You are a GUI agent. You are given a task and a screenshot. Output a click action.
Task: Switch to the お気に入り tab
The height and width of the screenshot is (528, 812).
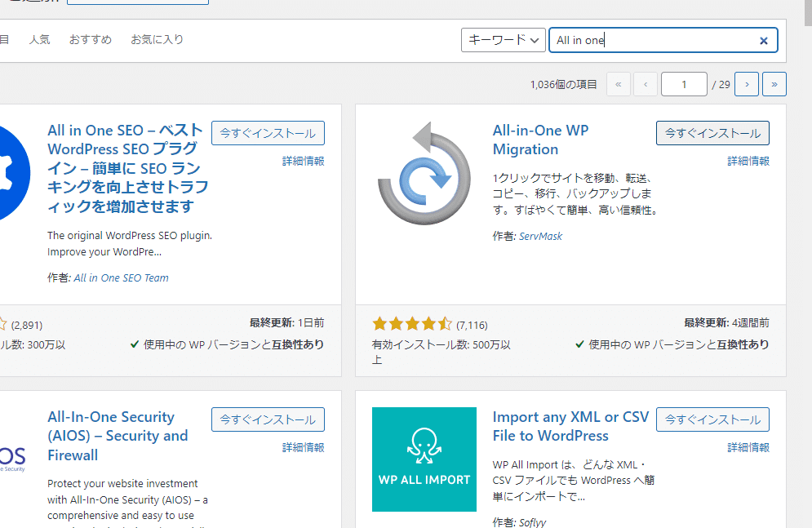tap(157, 39)
